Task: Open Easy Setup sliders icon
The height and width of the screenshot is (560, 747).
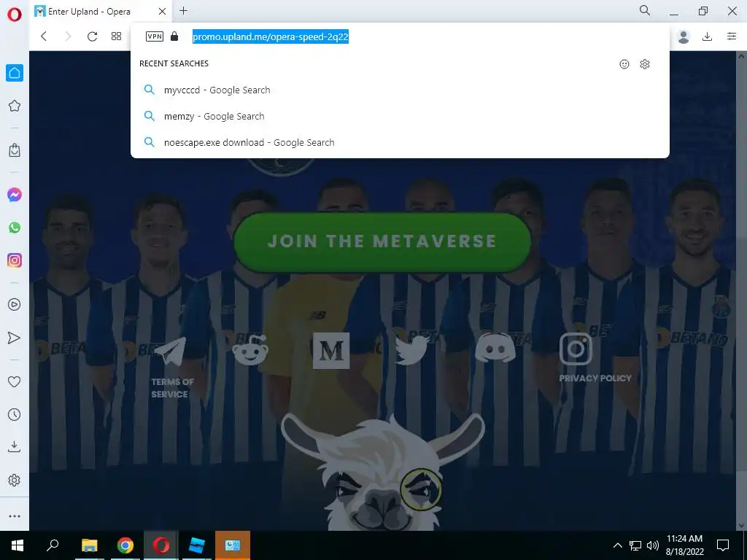Action: [732, 36]
